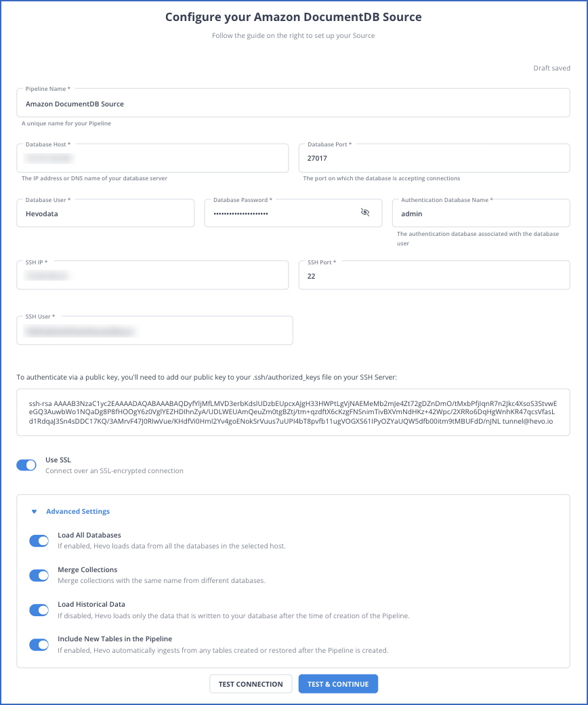Click 'A unique name for your Pipeline' hint

66,123
